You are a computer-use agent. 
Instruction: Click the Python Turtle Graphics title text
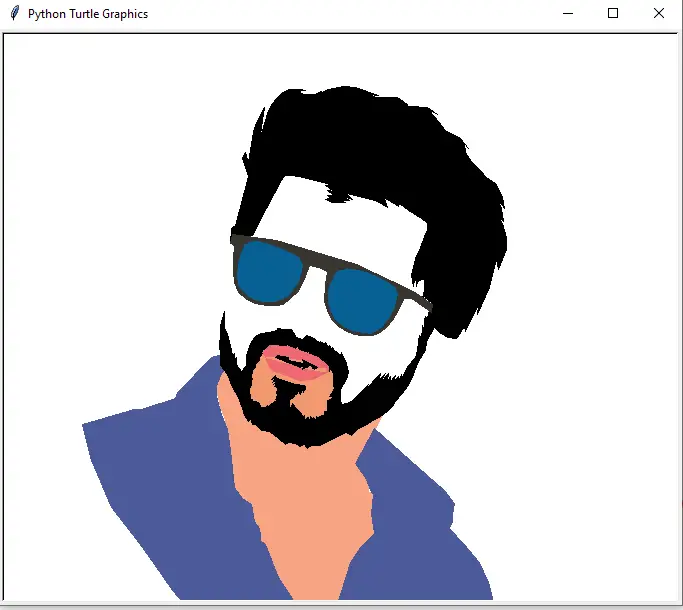(88, 14)
